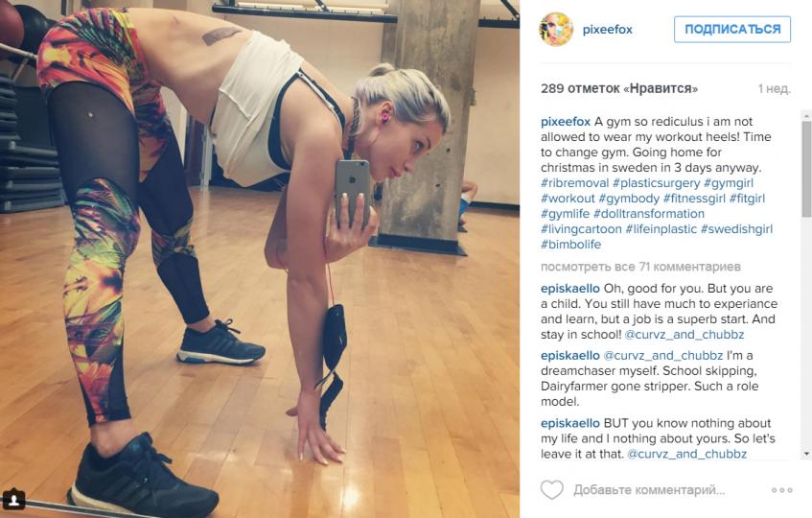Click the 289 отметок «Нравится» count
812x518 pixels.
[619, 88]
